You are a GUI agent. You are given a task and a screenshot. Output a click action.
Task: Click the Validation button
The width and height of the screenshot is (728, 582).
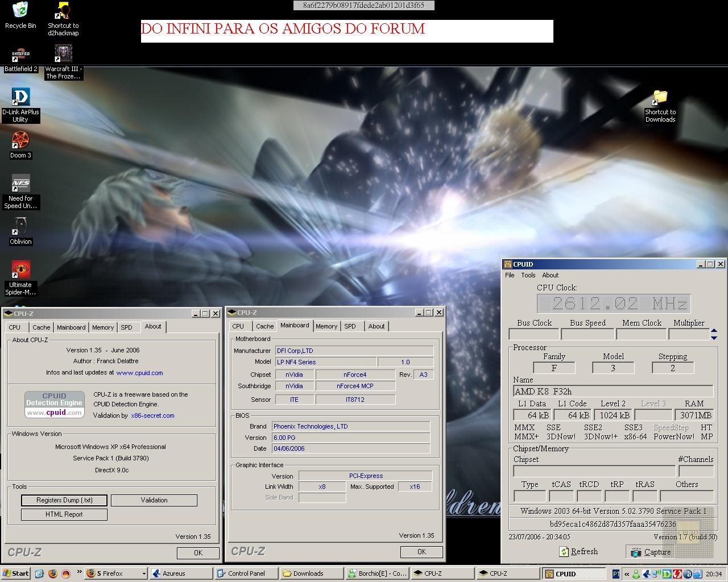154,500
